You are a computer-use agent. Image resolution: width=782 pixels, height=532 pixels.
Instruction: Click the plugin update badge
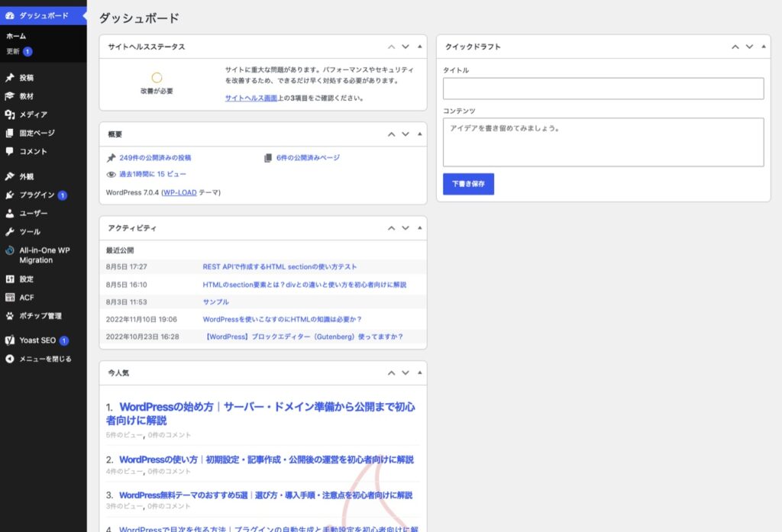click(63, 195)
